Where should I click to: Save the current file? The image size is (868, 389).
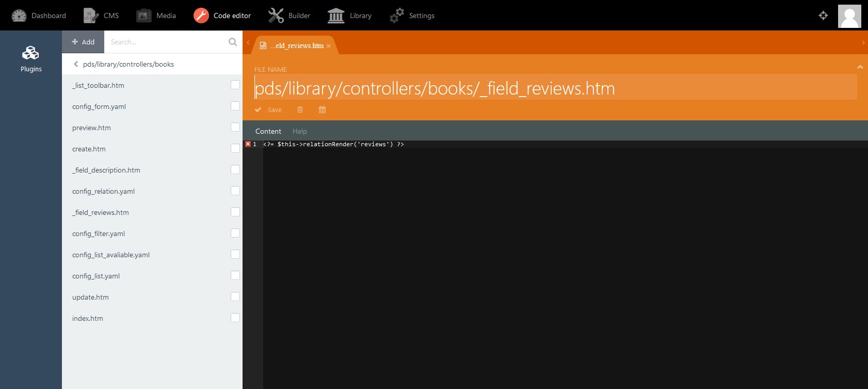pyautogui.click(x=268, y=110)
